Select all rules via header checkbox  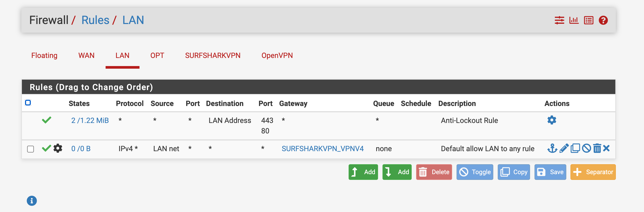(x=28, y=103)
